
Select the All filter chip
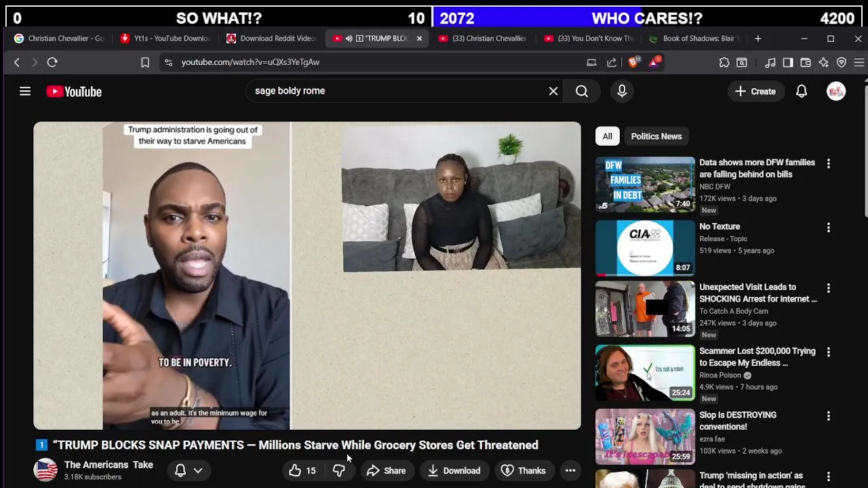[608, 136]
